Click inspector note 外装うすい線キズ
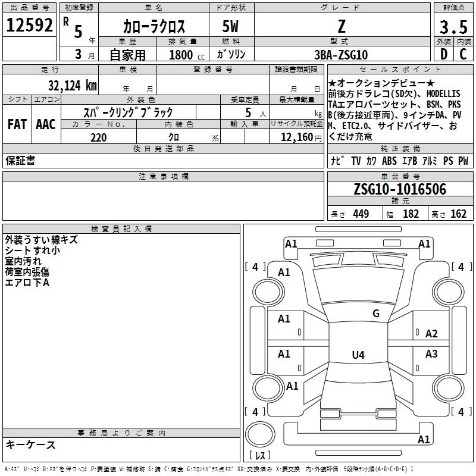This screenshot has height=476, width=476. tap(41, 240)
